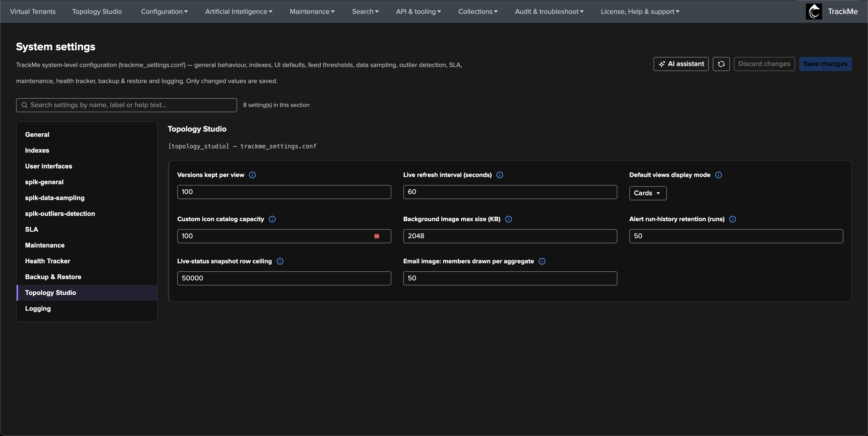This screenshot has height=436, width=868.
Task: Select the General settings section
Action: point(87,135)
